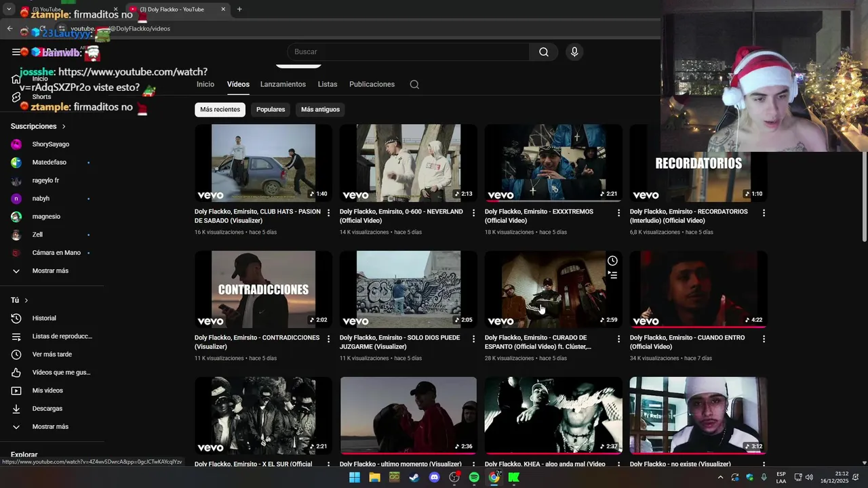Open options menu for CONTRADICCIONES video

(x=329, y=339)
